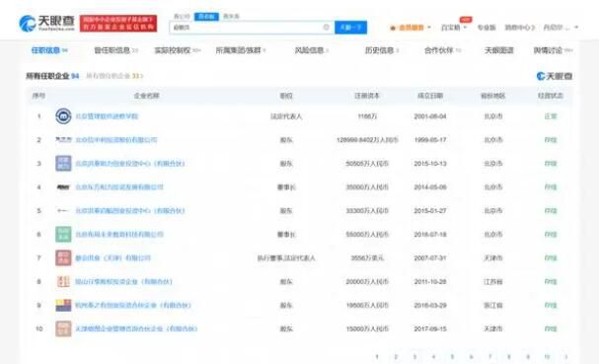
Task: Open the company name link in row 10
Action: point(136,328)
